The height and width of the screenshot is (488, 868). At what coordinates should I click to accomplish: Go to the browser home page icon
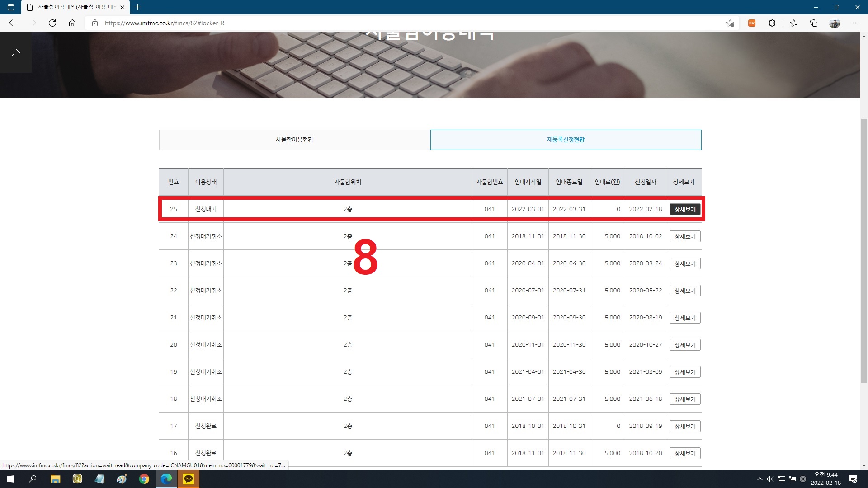72,23
